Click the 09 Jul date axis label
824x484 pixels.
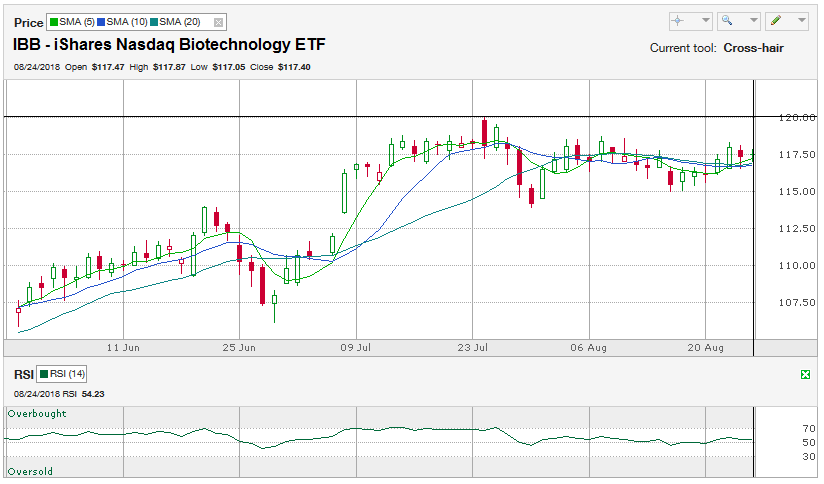(356, 348)
